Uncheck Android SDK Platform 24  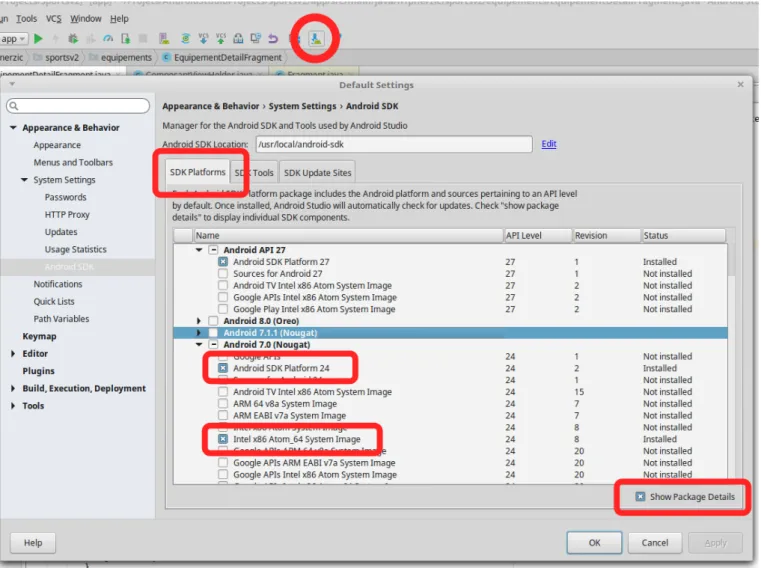click(x=223, y=368)
